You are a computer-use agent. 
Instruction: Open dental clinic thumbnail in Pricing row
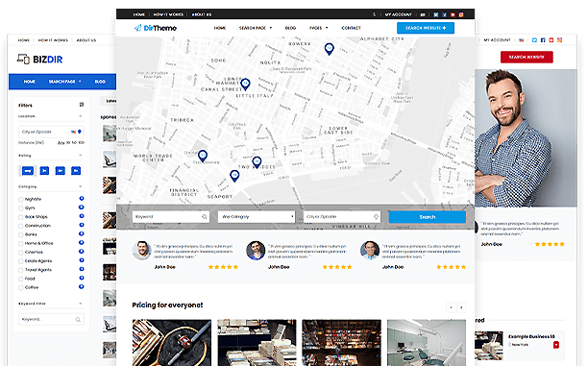(x=427, y=343)
